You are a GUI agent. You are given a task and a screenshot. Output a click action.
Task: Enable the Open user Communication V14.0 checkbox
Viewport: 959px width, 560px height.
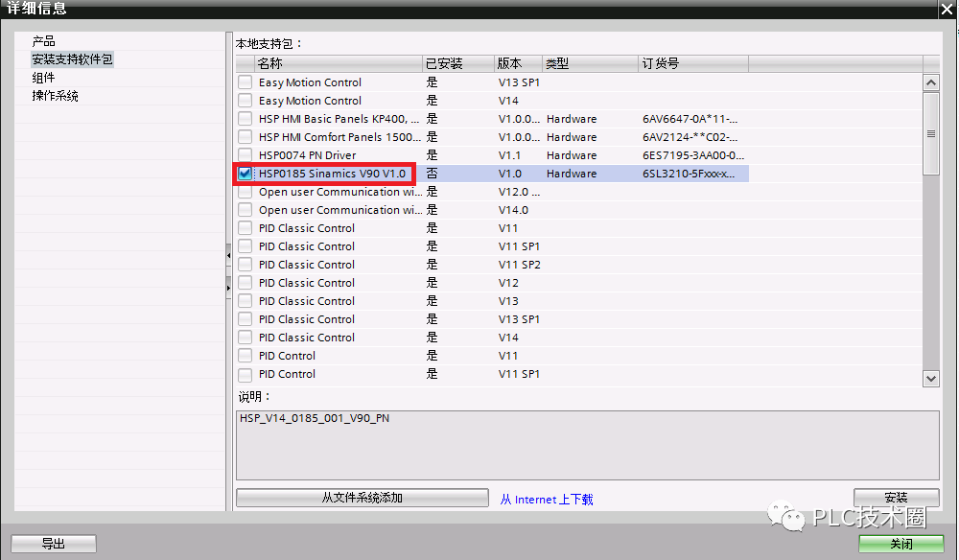coord(246,210)
